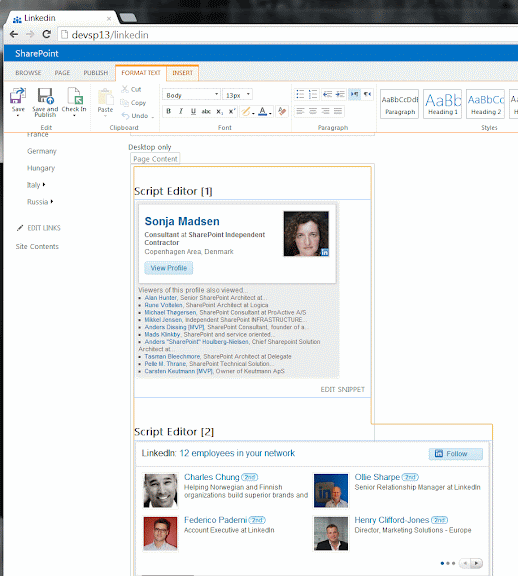This screenshot has height=576, width=518.
Task: Toggle italic formatting
Action: (181, 111)
